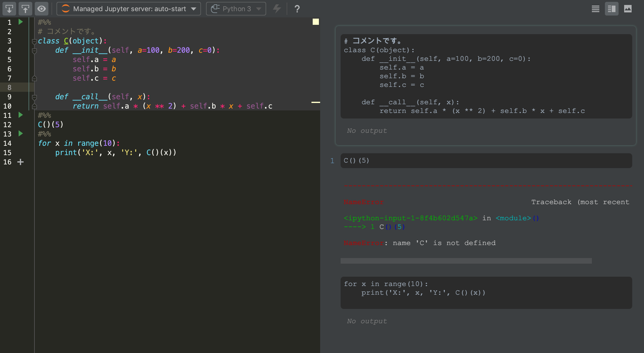Image resolution: width=644 pixels, height=353 pixels.
Task: Open the Python 3 kernel dropdown
Action: click(236, 9)
